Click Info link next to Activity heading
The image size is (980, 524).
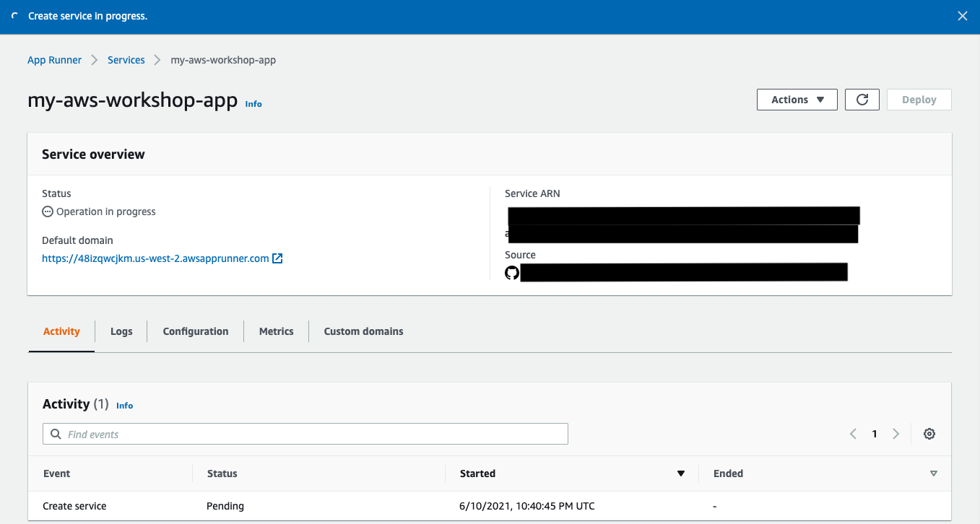coord(125,406)
